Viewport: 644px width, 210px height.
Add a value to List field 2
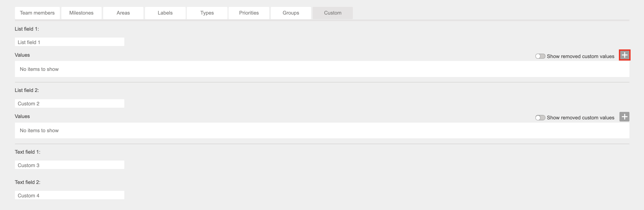[624, 117]
